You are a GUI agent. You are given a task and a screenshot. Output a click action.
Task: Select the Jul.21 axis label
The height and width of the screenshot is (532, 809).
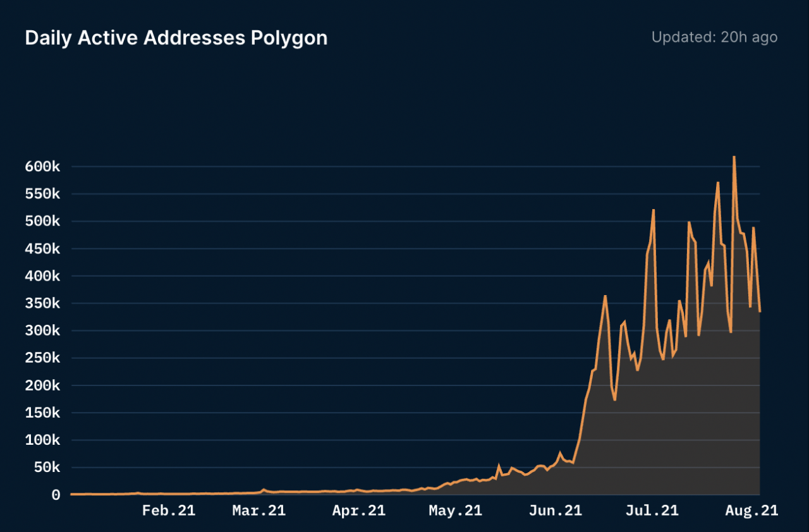point(652,511)
